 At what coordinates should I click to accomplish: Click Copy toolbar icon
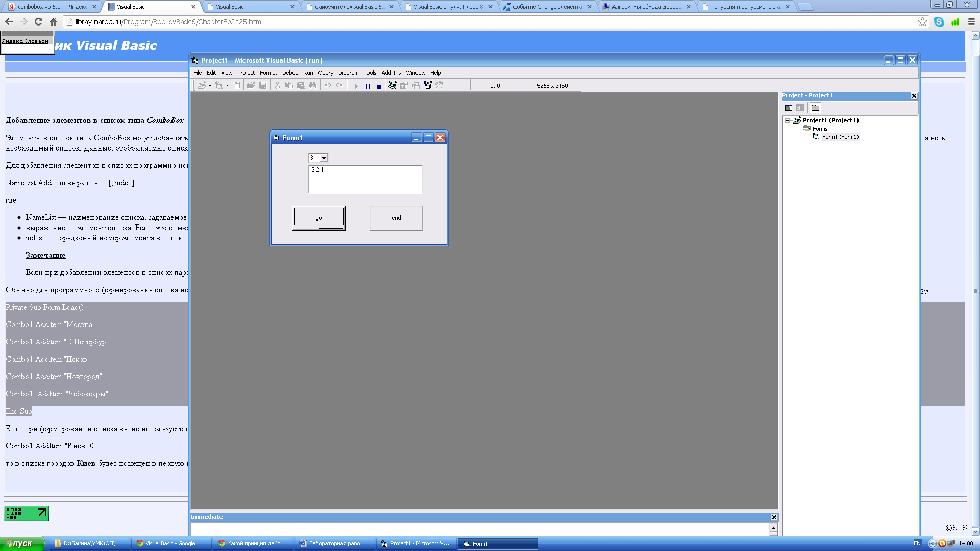click(x=289, y=85)
